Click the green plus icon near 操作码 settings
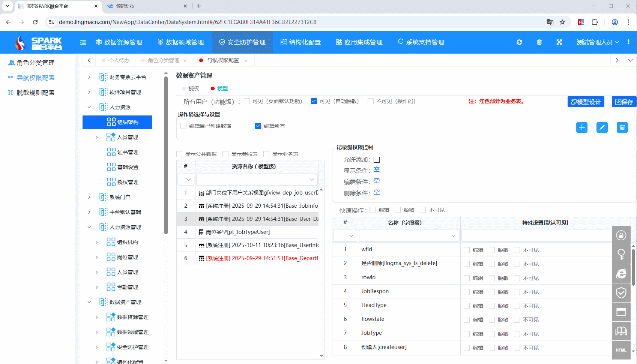Viewport: 637px width, 364px height. tap(581, 127)
